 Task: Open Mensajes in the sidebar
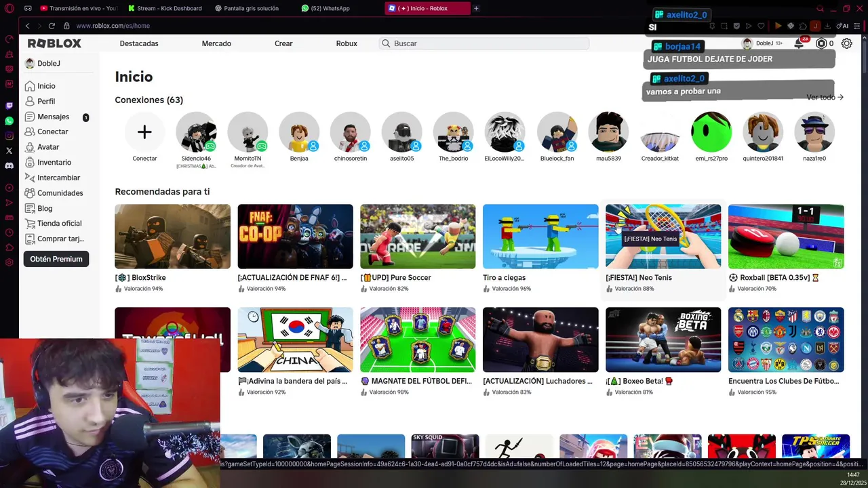click(47, 117)
